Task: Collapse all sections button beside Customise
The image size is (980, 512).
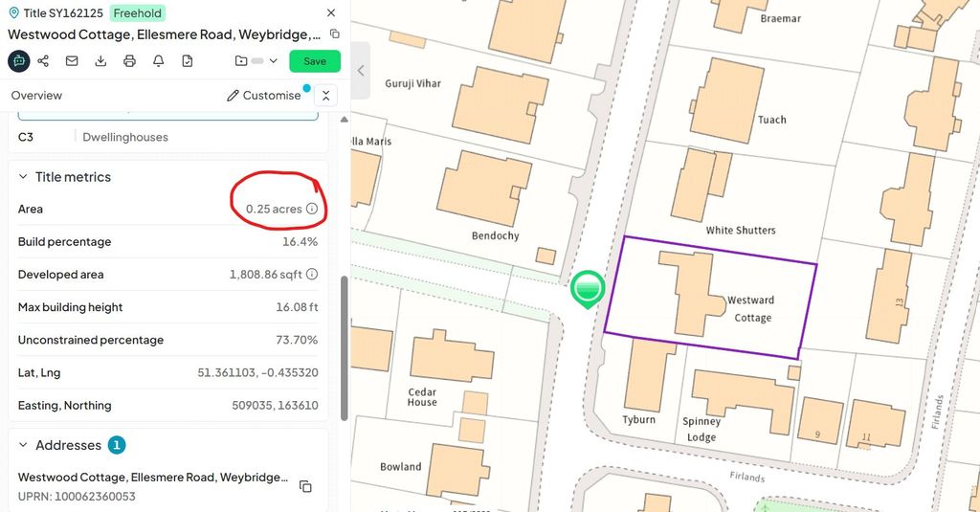Action: [325, 96]
